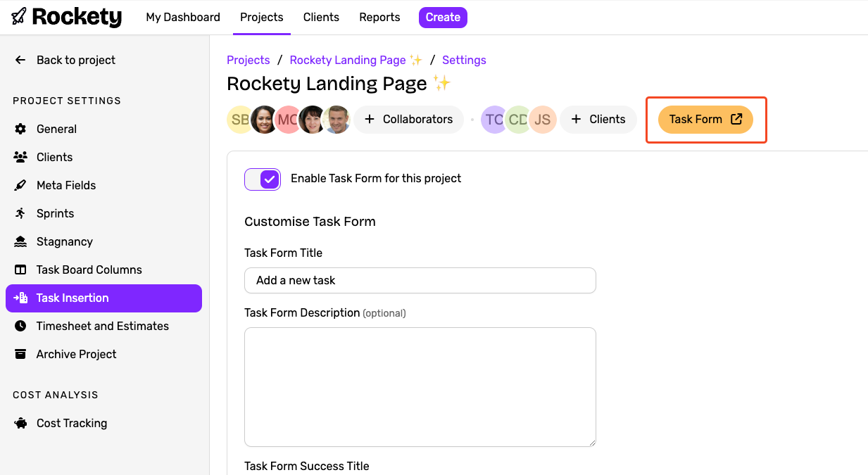Image resolution: width=868 pixels, height=475 pixels.
Task: Click the TC client avatar
Action: [x=494, y=120]
